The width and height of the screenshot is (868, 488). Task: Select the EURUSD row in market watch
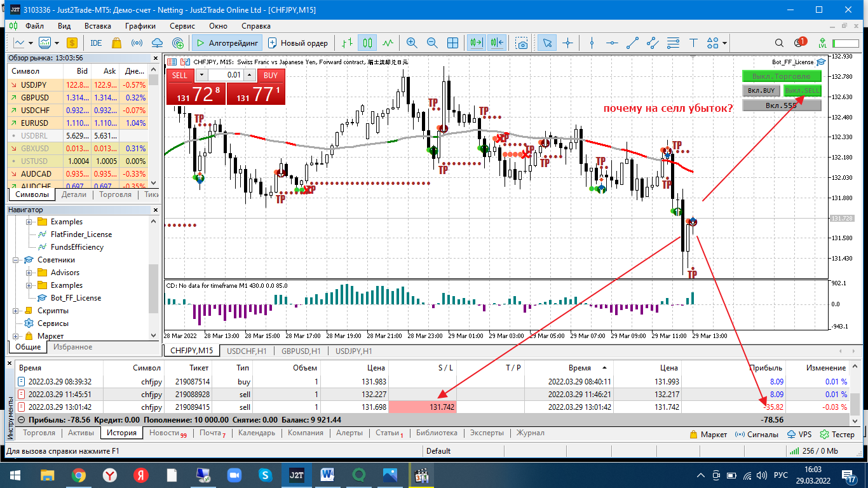coord(78,123)
